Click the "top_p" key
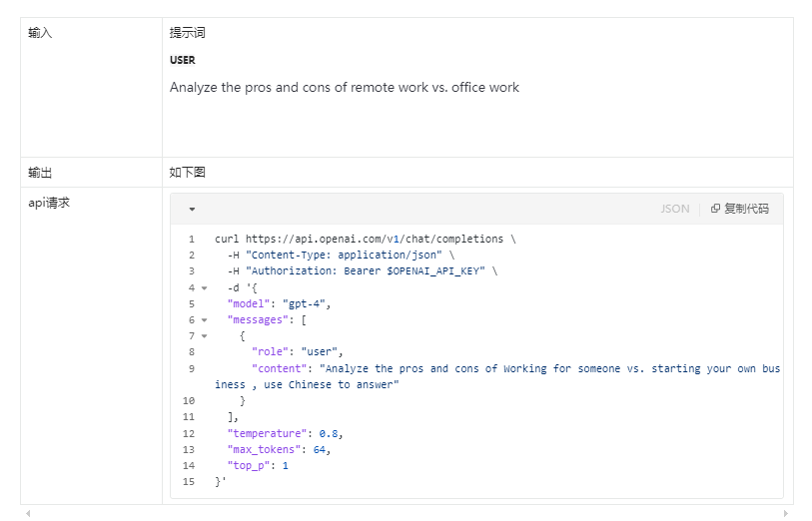The height and width of the screenshot is (521, 812). (x=249, y=466)
